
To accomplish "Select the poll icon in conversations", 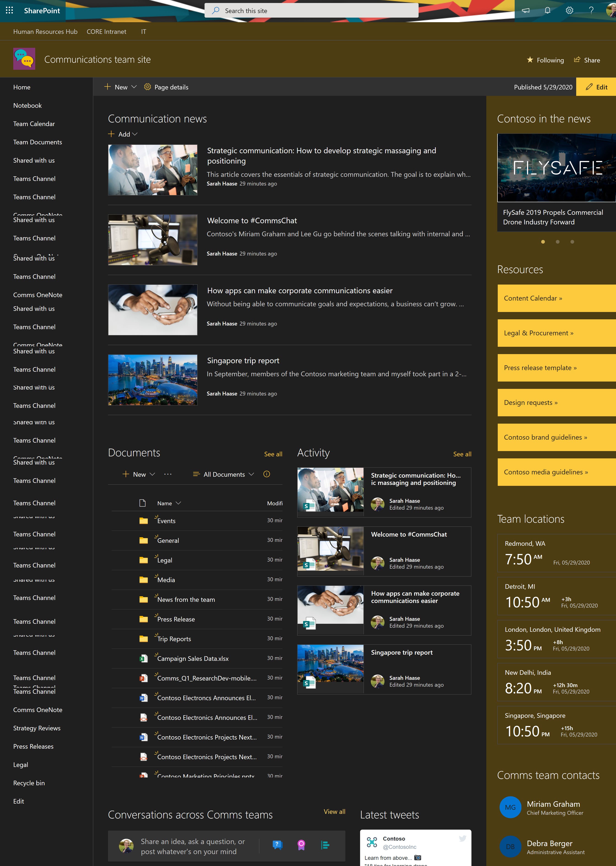I will 325,845.
